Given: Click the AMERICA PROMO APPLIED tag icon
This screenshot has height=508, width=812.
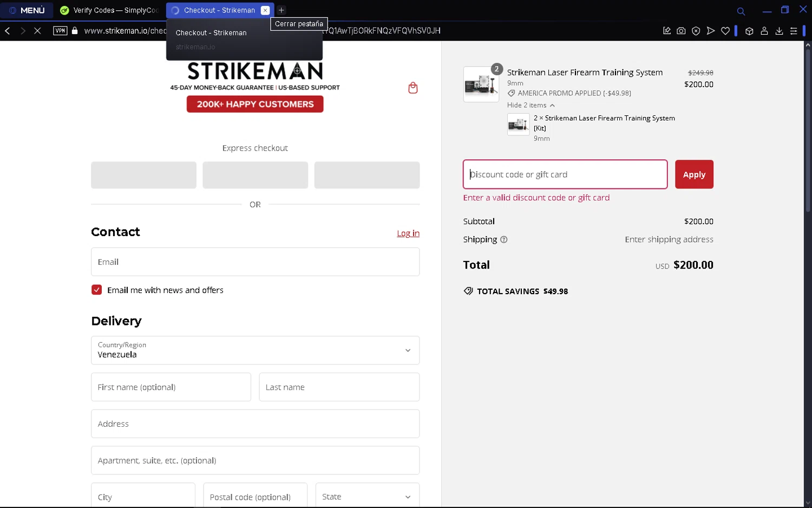Looking at the screenshot, I should [511, 93].
